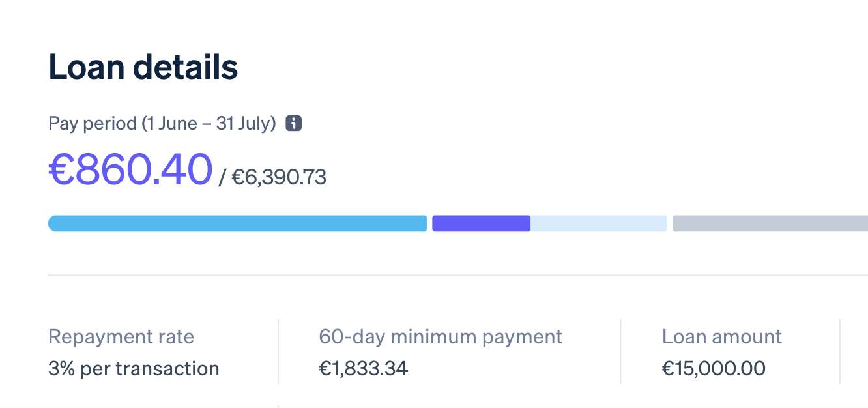The image size is (868, 408).
Task: Click the Repayment rate label
Action: pyautogui.click(x=121, y=337)
